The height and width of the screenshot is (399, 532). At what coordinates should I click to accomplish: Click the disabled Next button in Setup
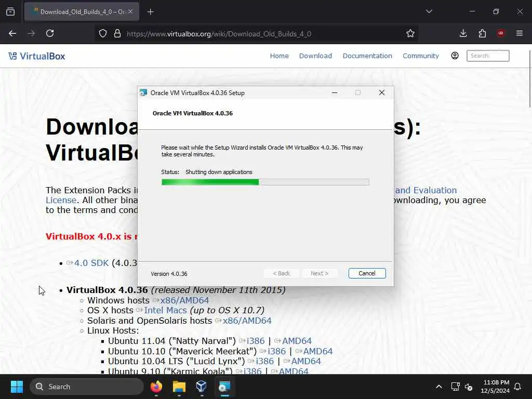(x=320, y=273)
